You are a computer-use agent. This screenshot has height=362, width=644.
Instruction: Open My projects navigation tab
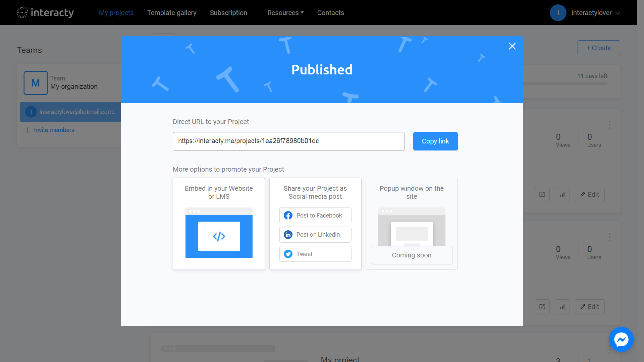point(116,12)
